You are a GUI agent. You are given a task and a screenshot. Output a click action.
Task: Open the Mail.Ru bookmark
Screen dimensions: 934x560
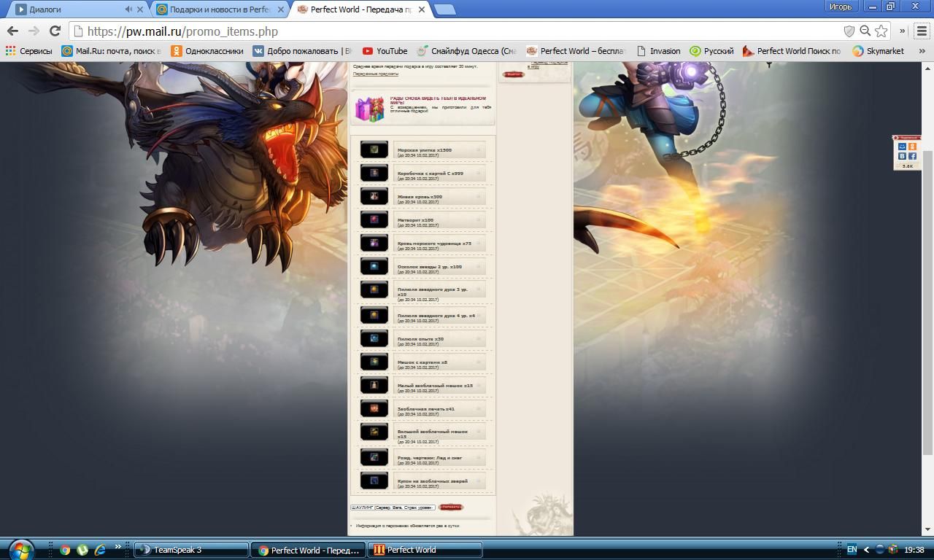112,51
